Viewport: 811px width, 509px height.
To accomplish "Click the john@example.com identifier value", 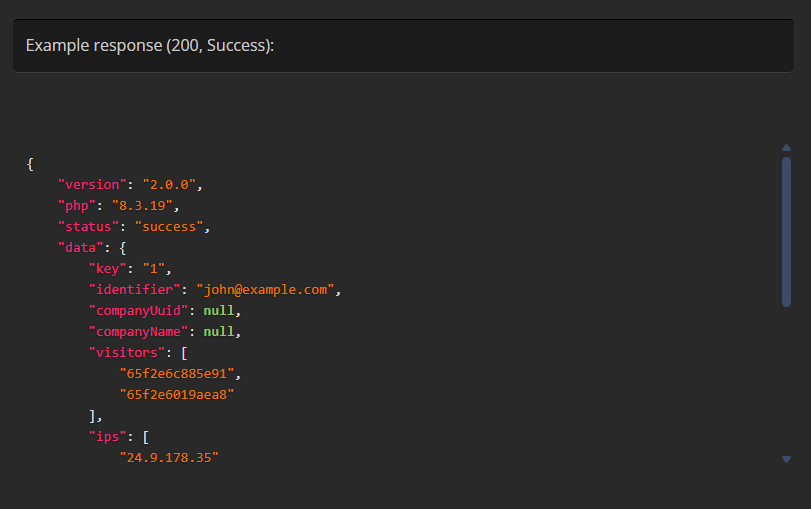I will (265, 290).
